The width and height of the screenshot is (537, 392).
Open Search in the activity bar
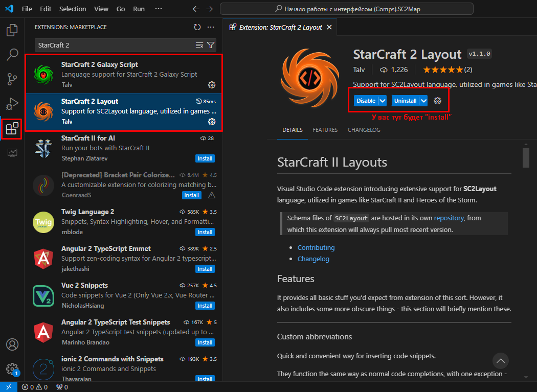(12, 54)
